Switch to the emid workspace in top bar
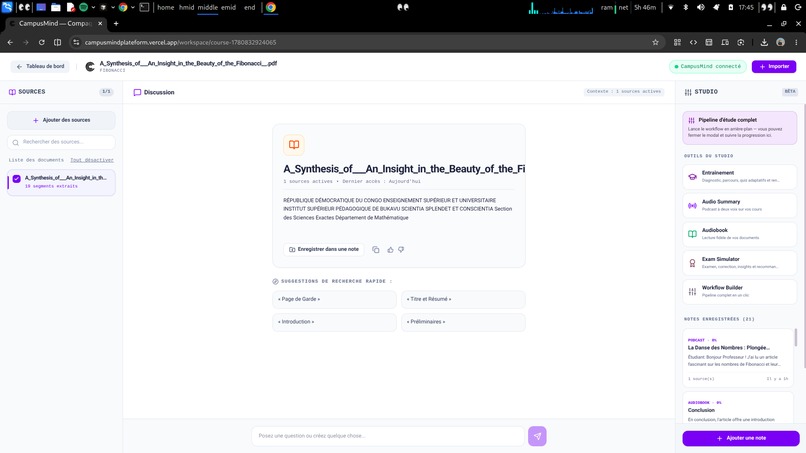Screen dimensions: 806x453 pos(228,7)
